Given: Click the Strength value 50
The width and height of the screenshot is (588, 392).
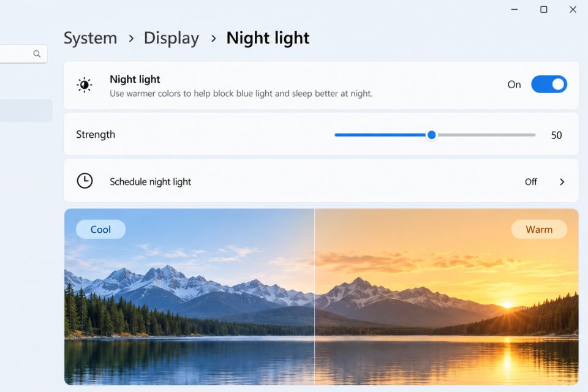Looking at the screenshot, I should pos(557,135).
